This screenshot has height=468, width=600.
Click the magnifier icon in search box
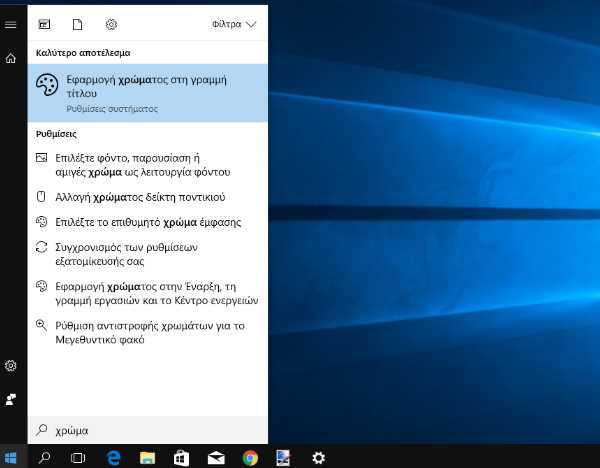point(41,430)
